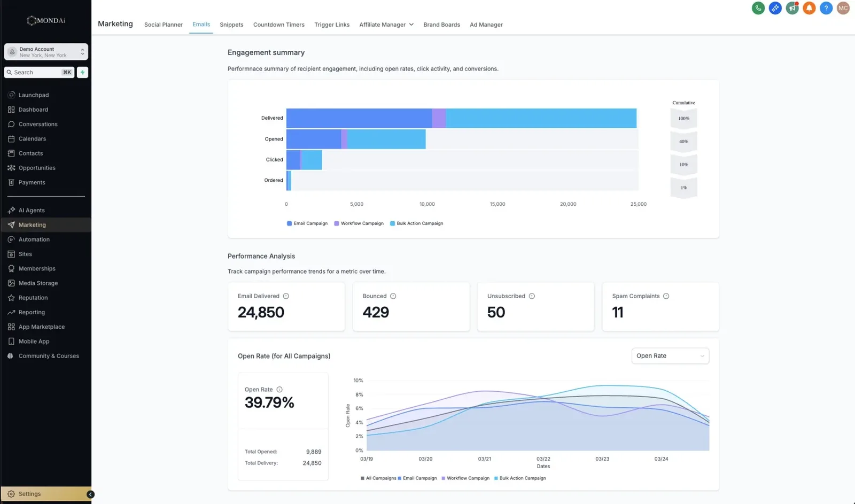This screenshot has height=504, width=855.
Task: Open the Demo Account switcher
Action: coord(46,52)
